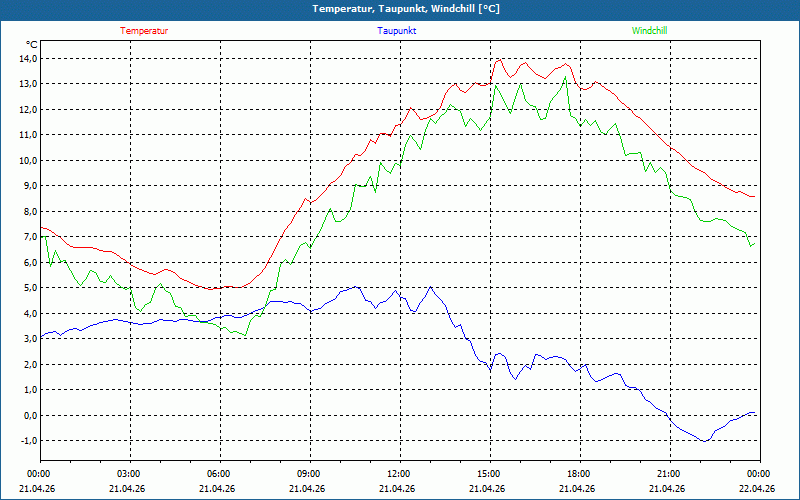Click the '2,0' y-axis label
Image resolution: width=800 pixels, height=500 pixels.
click(x=31, y=365)
